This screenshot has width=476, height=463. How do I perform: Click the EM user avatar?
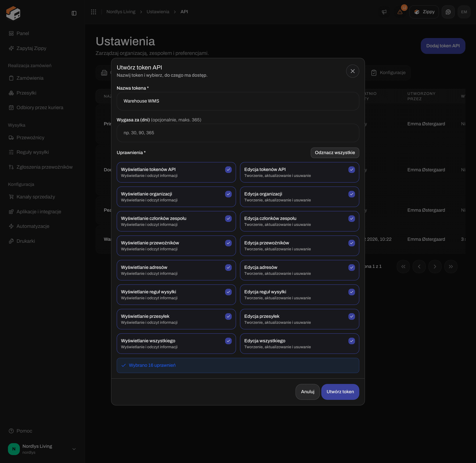pos(464,12)
